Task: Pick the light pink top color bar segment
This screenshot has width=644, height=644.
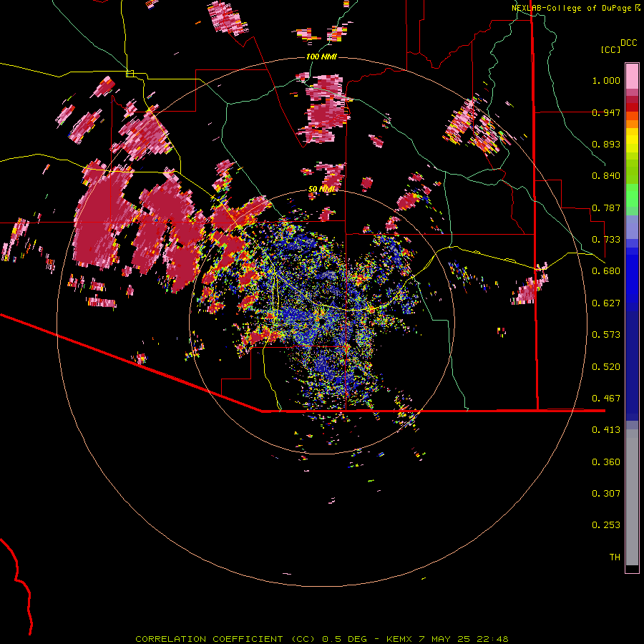Action: (x=632, y=76)
